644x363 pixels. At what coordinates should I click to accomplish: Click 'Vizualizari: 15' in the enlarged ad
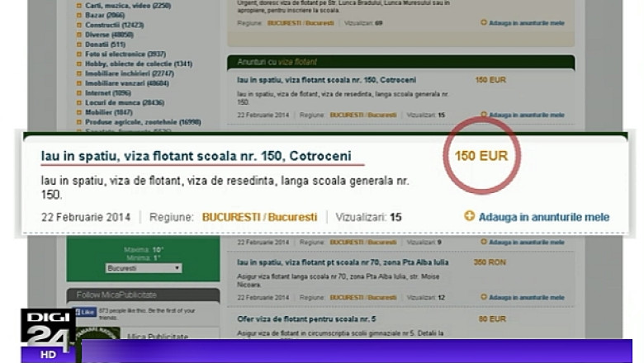(x=368, y=217)
